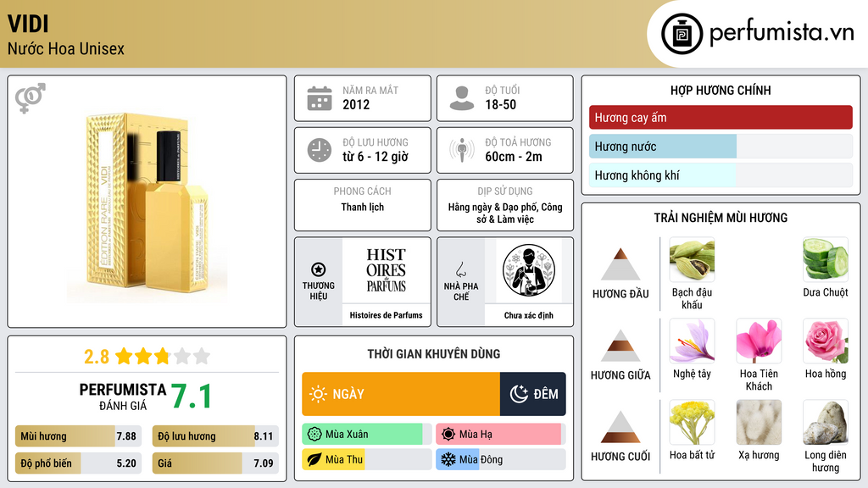
Task: Click the Mùa Thu season bar
Action: 367,459
